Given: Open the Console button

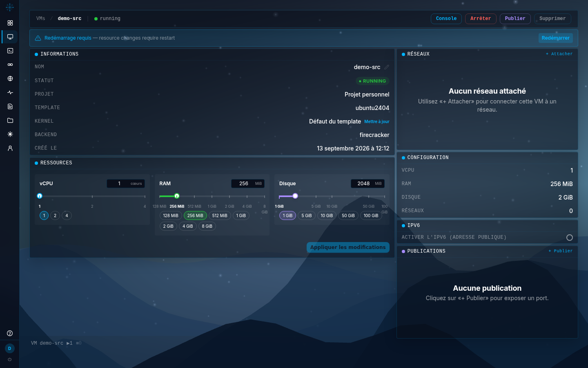Looking at the screenshot, I should coord(446,19).
